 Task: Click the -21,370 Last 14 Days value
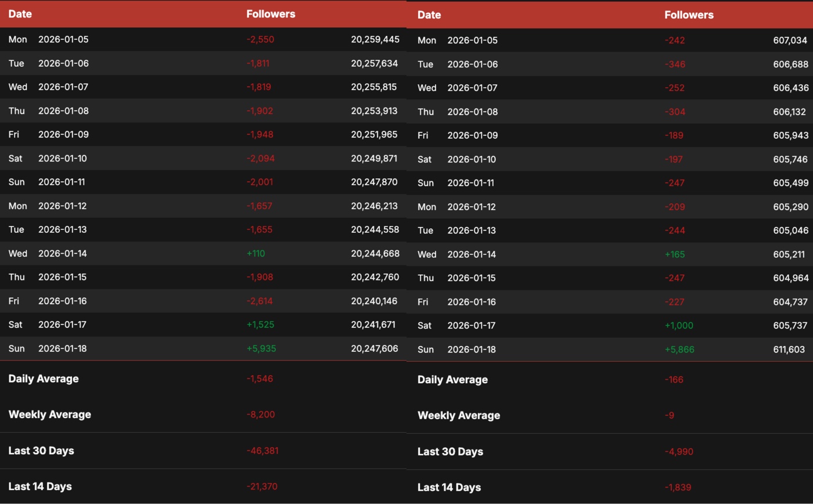point(262,487)
